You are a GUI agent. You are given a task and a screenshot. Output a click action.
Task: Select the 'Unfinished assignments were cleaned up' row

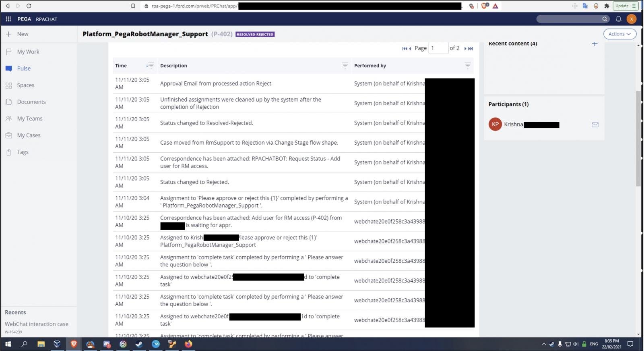[293, 103]
